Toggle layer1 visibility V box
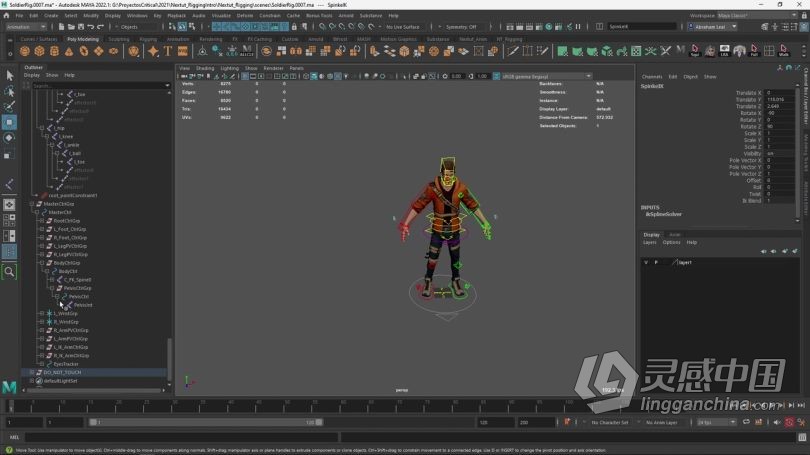810x455 pixels. (646, 262)
